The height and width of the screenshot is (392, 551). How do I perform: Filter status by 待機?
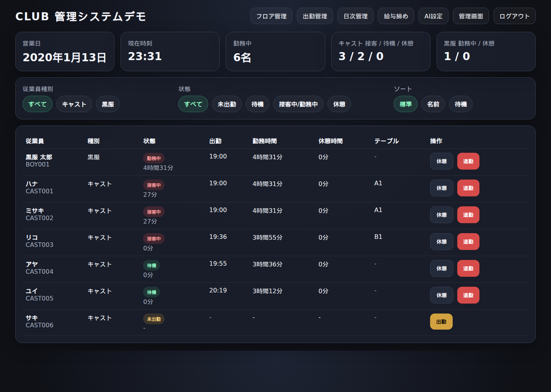258,104
